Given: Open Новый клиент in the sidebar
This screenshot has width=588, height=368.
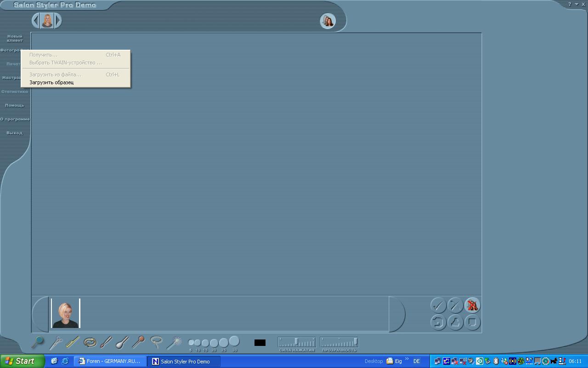Looking at the screenshot, I should (15, 38).
